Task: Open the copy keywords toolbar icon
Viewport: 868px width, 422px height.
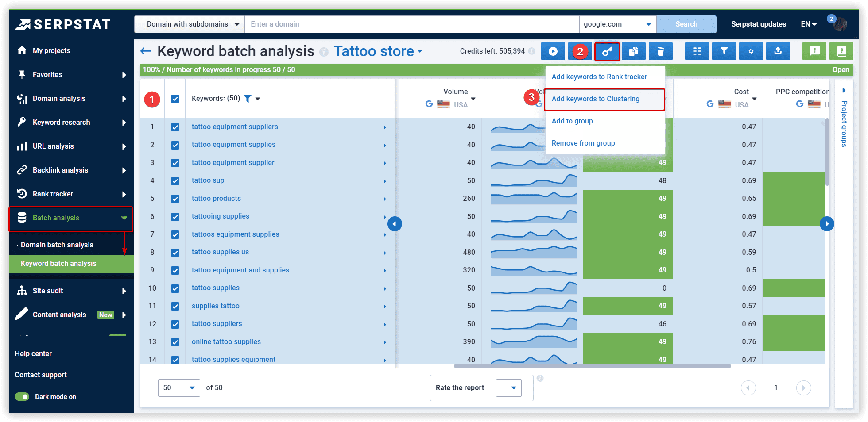Action: (x=634, y=51)
